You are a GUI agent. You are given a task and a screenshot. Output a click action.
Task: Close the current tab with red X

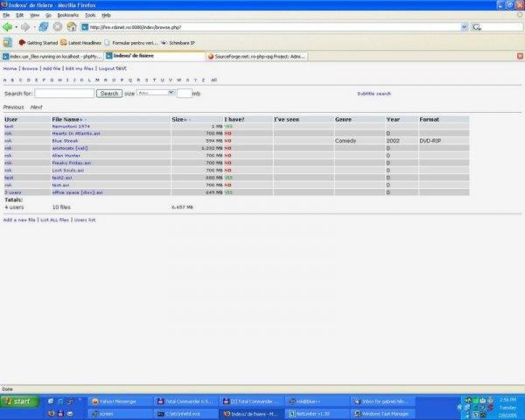point(520,56)
